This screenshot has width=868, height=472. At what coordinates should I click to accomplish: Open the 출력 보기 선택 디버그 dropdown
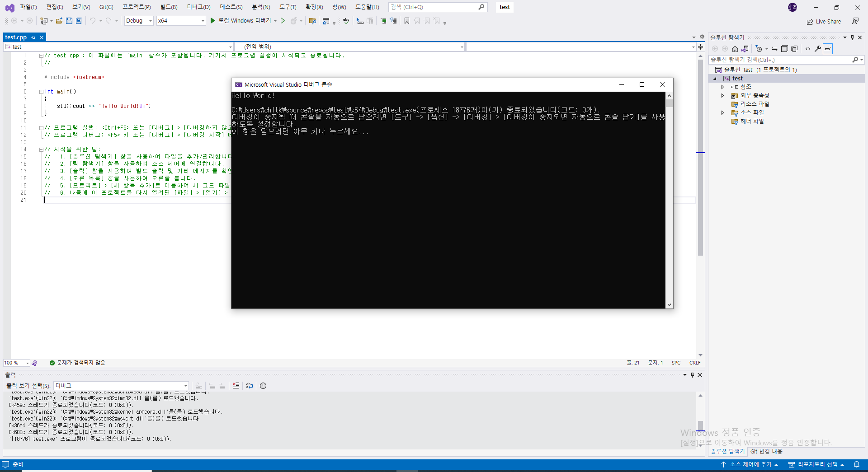(121, 386)
